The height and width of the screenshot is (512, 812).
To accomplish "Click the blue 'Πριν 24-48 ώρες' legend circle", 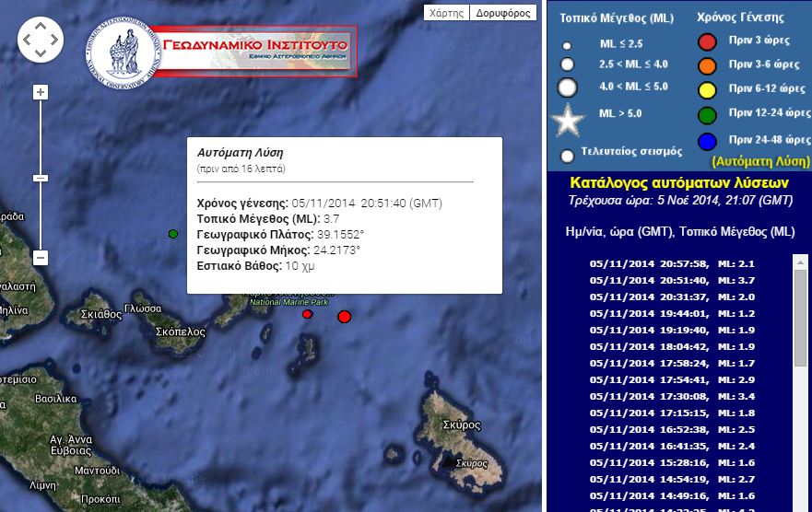I will [x=708, y=141].
